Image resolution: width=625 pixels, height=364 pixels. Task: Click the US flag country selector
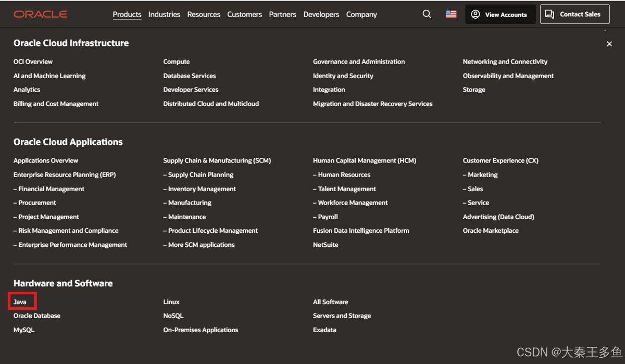(x=451, y=15)
